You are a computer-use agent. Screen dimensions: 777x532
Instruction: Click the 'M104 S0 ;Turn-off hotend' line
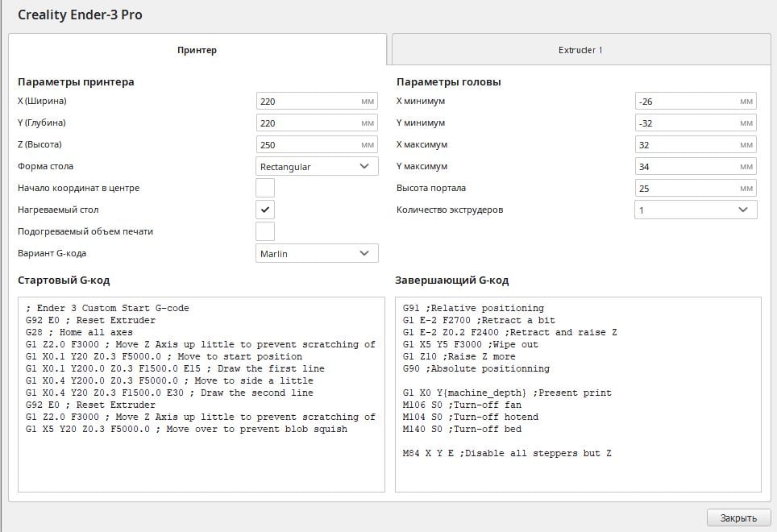pyautogui.click(x=471, y=417)
